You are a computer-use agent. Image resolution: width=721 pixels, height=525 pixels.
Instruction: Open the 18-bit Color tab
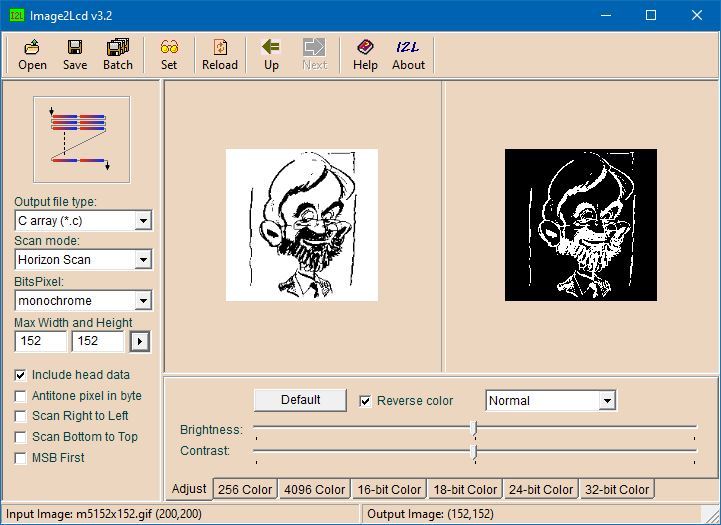(x=465, y=490)
